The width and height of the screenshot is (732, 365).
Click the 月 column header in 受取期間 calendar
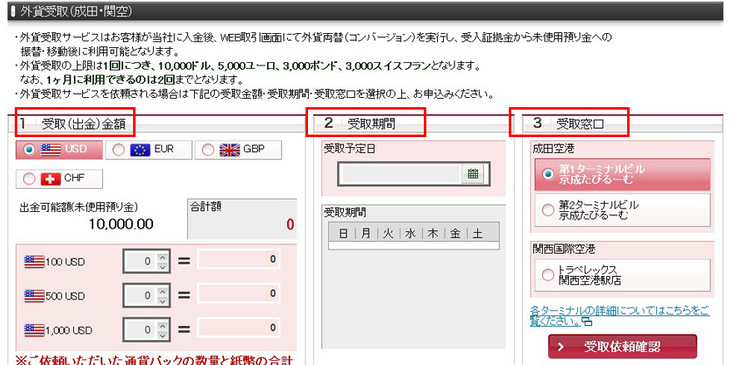366,233
